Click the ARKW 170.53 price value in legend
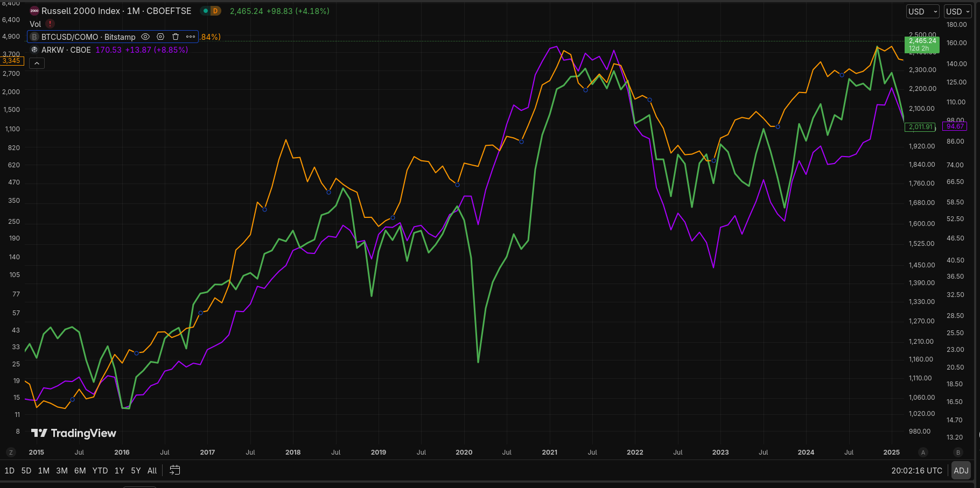 tap(109, 49)
